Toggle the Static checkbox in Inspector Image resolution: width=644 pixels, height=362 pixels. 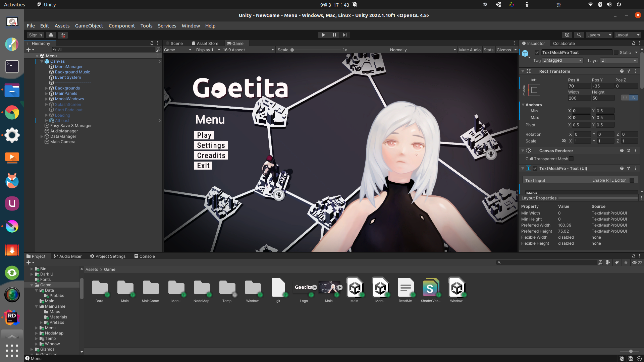click(616, 52)
